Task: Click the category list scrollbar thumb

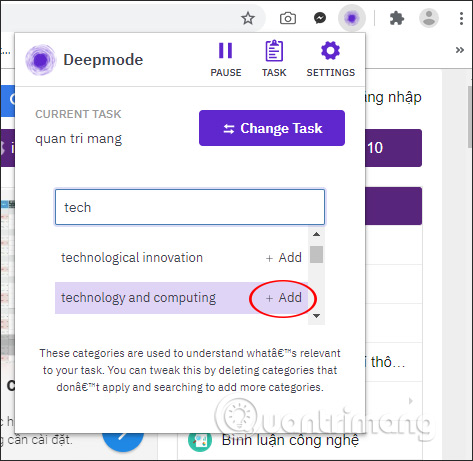Action: click(x=316, y=254)
